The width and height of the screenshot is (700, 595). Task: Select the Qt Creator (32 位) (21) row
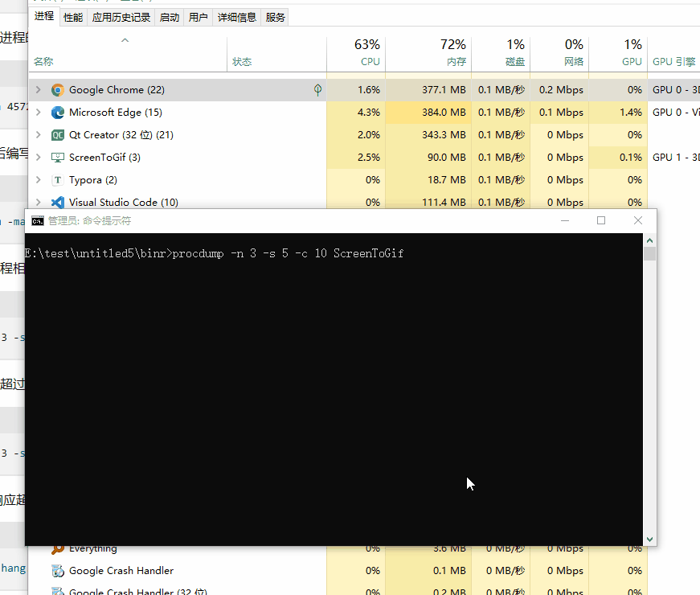[x=364, y=135]
